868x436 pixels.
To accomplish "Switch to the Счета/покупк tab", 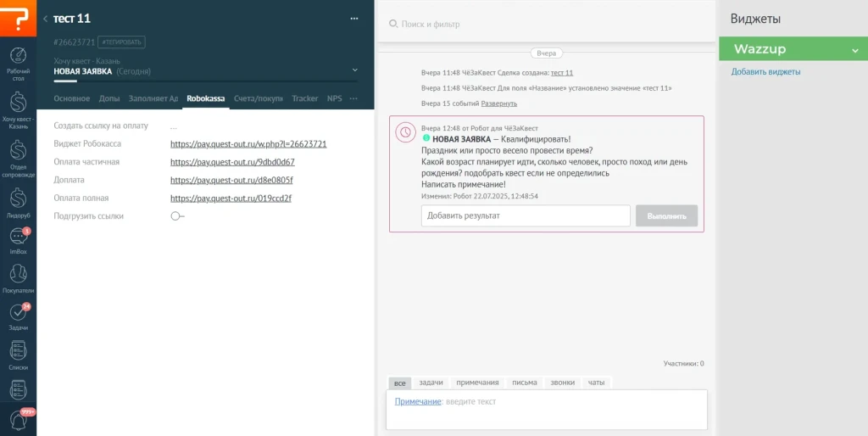I will tap(259, 98).
